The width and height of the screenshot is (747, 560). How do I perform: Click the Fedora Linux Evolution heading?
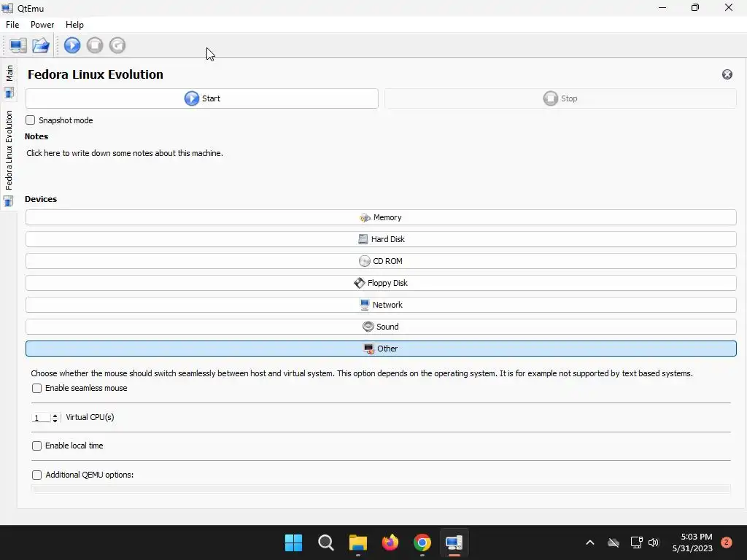pyautogui.click(x=96, y=74)
